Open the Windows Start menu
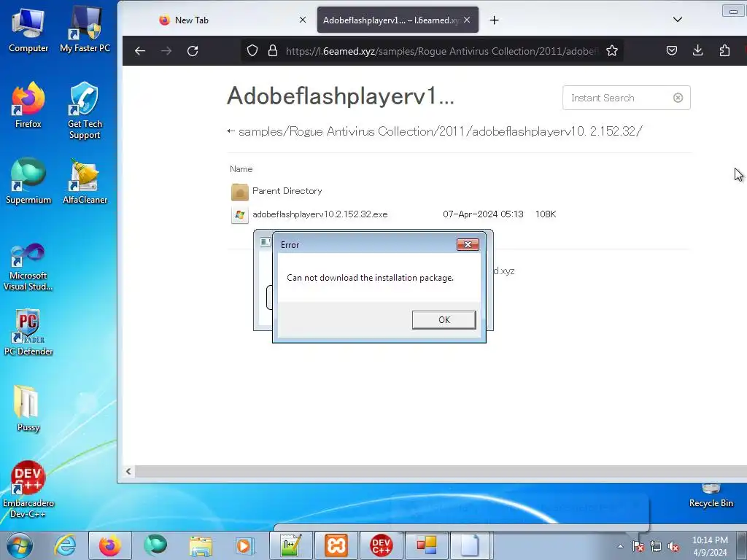 19,545
